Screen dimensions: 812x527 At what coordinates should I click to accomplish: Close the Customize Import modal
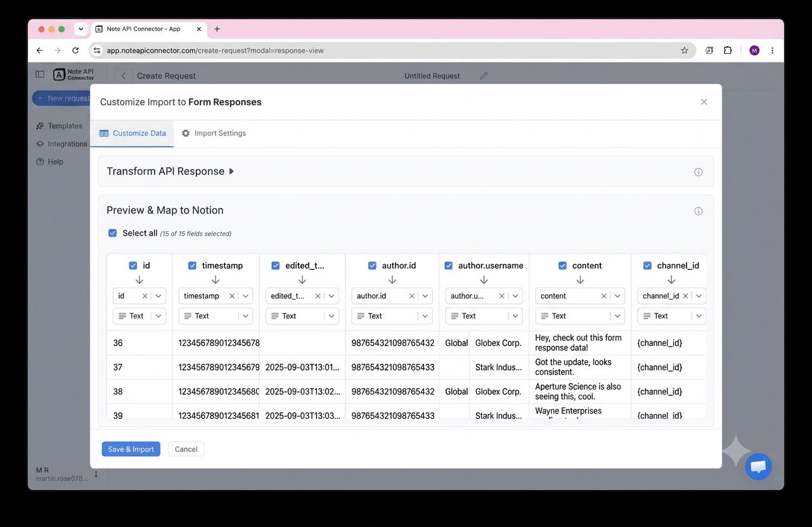[x=704, y=102]
